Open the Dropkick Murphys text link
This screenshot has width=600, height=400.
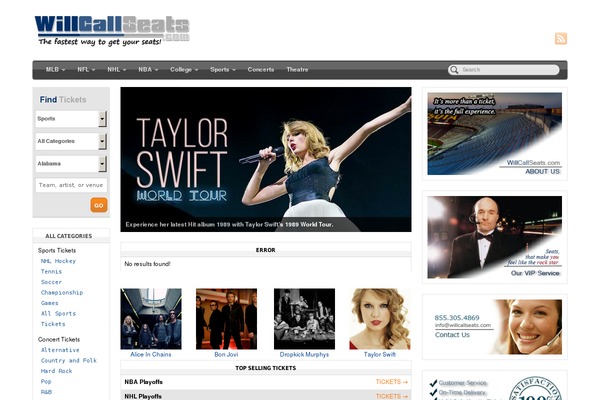pos(304,354)
